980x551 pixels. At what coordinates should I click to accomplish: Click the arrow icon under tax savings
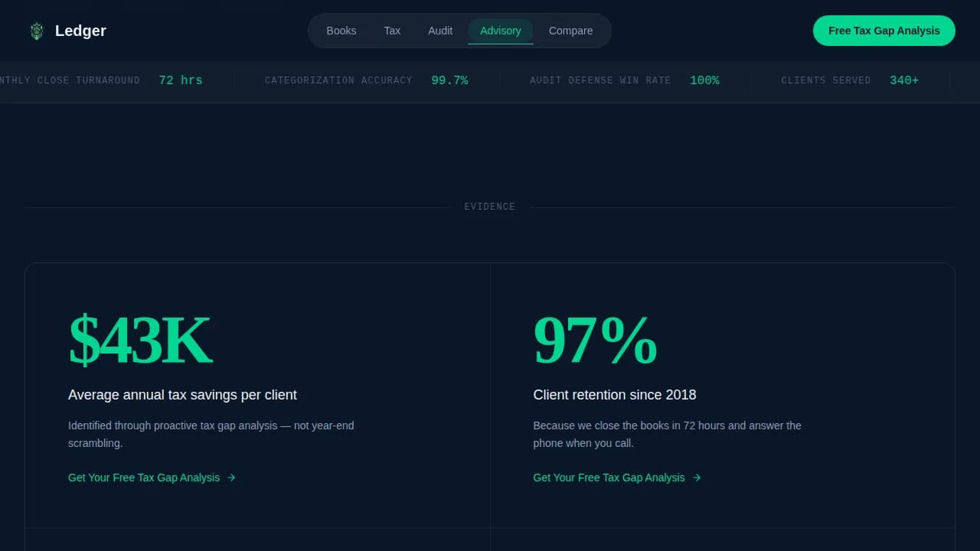231,478
